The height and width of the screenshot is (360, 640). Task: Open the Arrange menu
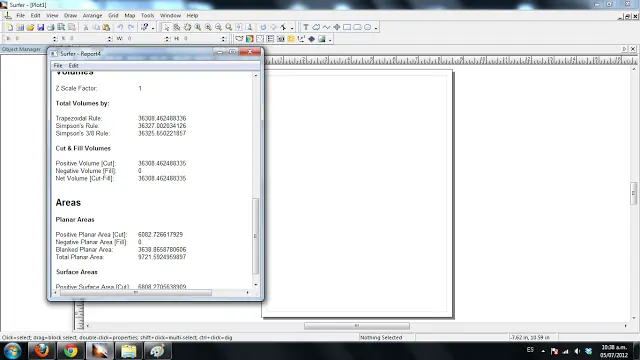point(92,16)
